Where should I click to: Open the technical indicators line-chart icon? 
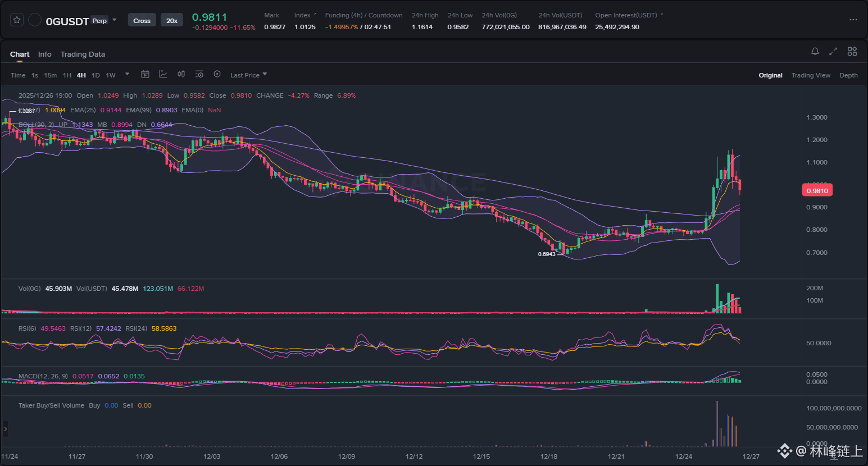(x=163, y=74)
